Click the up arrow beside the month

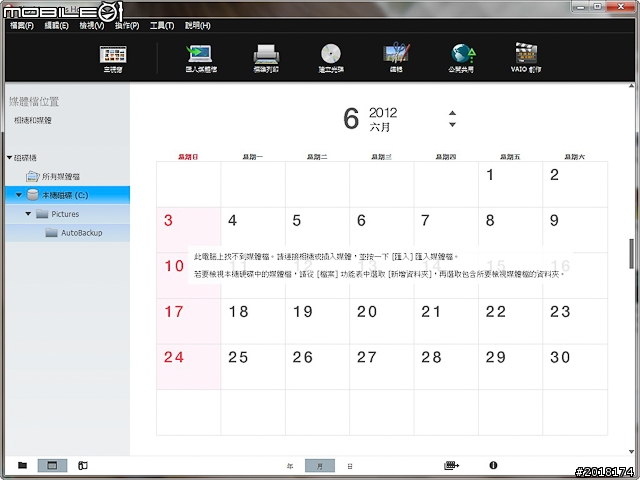[x=453, y=112]
